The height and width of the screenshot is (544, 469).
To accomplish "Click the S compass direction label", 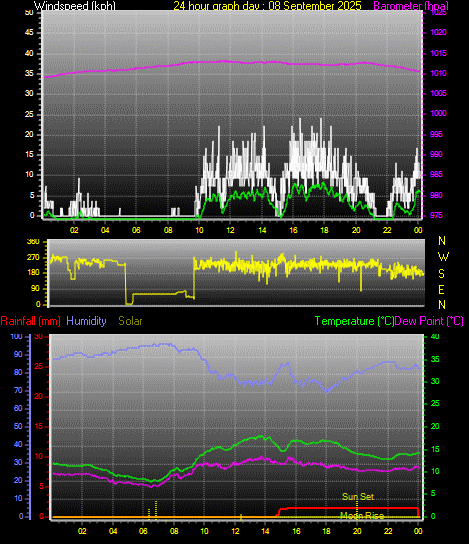I will pyautogui.click(x=441, y=274).
